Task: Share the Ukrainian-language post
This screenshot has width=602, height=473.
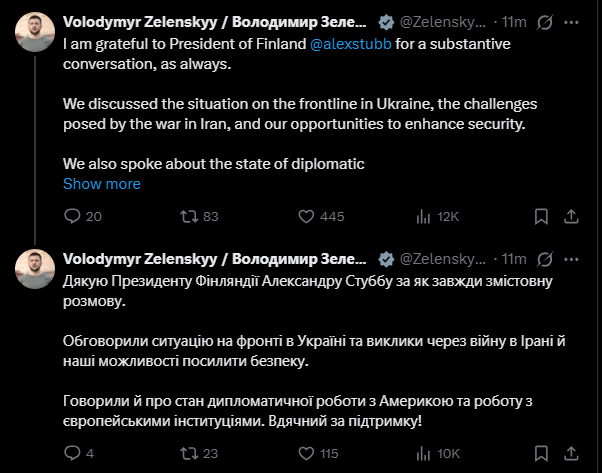Action: [571, 453]
